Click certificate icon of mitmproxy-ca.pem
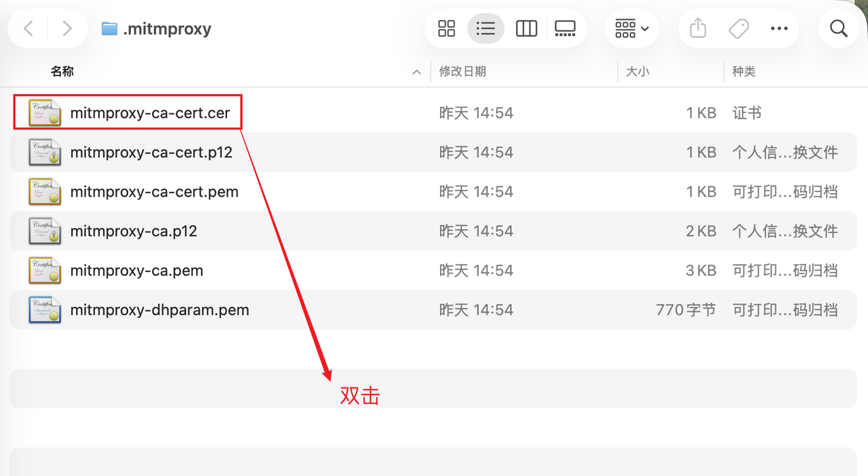The image size is (868, 476). (45, 271)
